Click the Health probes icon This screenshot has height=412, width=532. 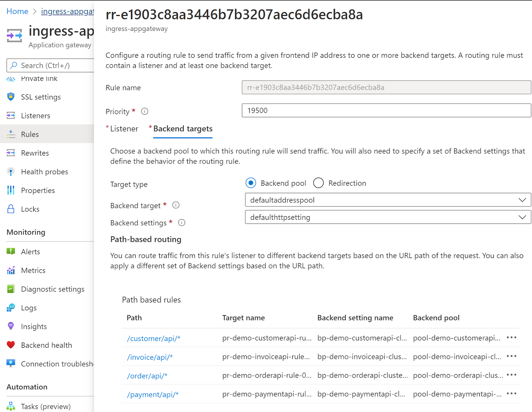[x=11, y=172]
